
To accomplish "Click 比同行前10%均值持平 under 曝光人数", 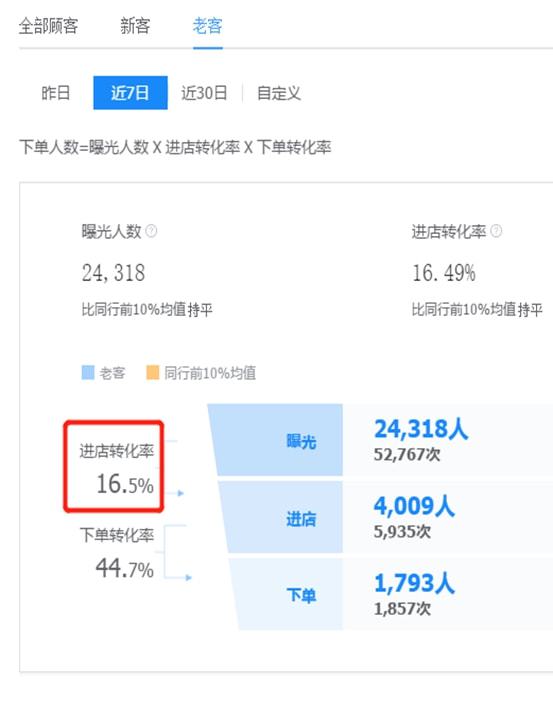I will coord(147,309).
